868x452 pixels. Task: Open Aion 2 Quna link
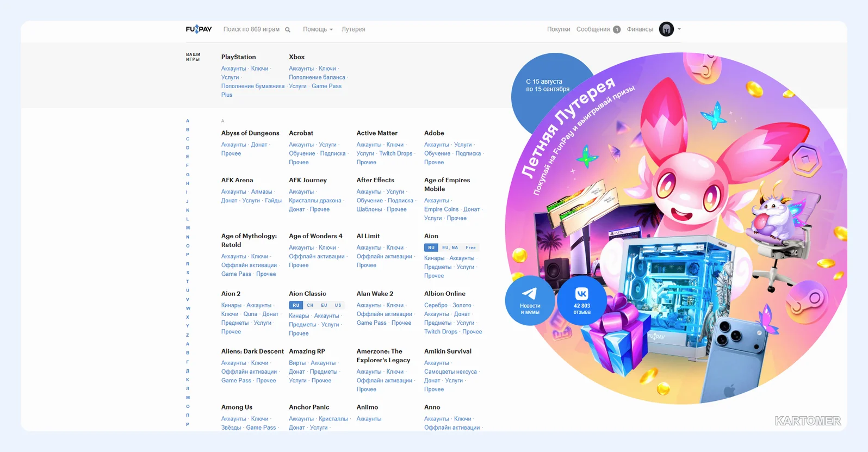(250, 314)
